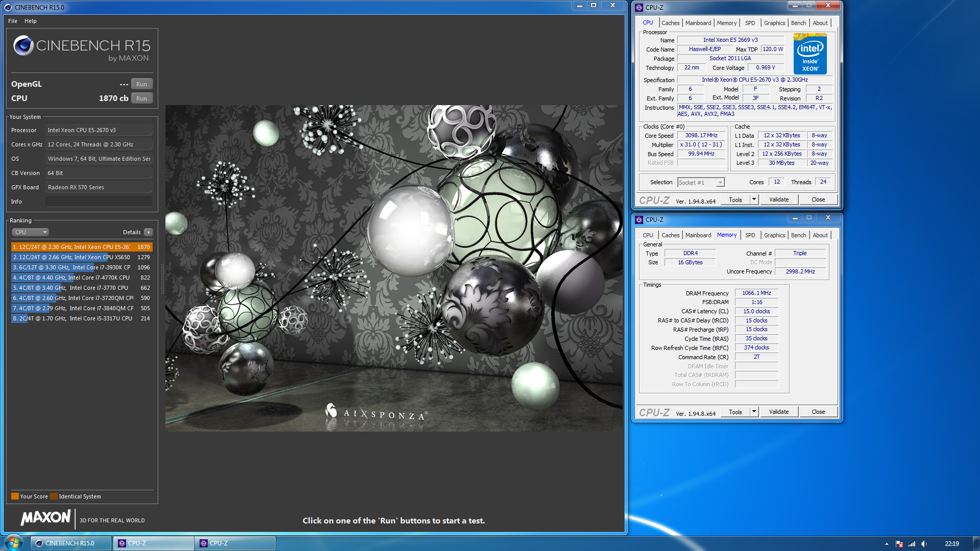Click Core Speed value 3098.17 MHz
This screenshot has width=980, height=551.
701,136
